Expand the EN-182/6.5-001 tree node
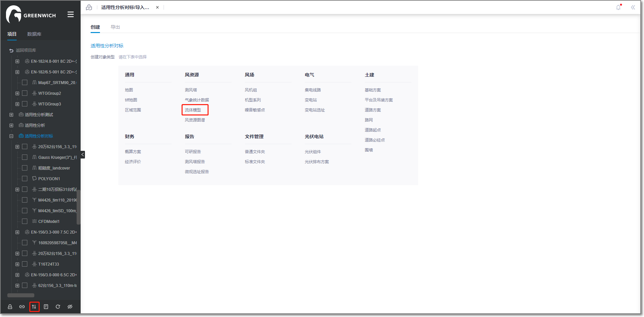644x317 pixels. [x=17, y=72]
